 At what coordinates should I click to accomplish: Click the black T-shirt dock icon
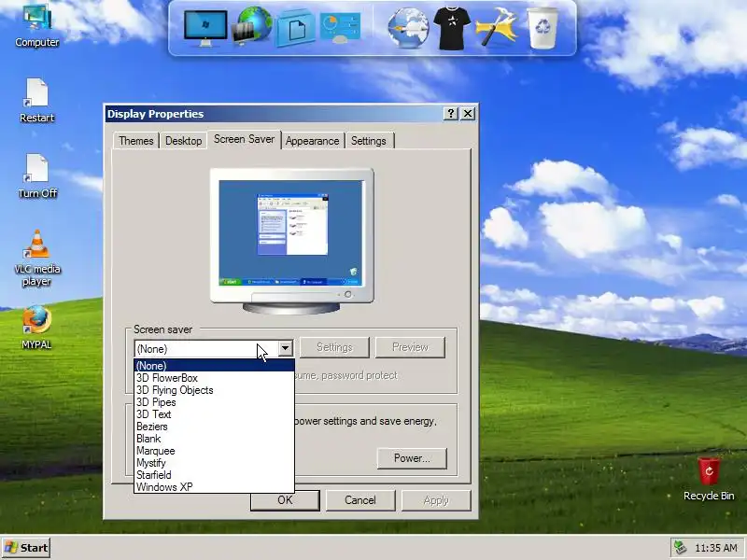452,28
